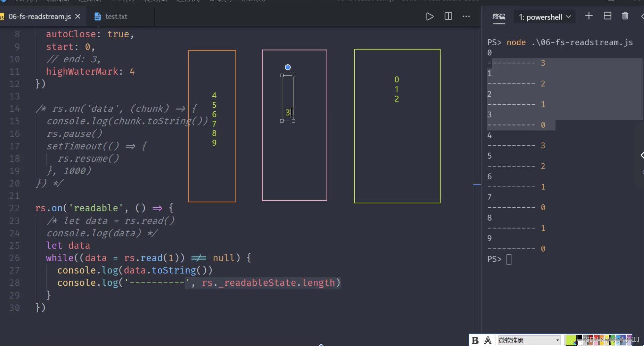Image resolution: width=644 pixels, height=346 pixels.
Task: Click the terminal prompt input cursor
Action: (509, 259)
